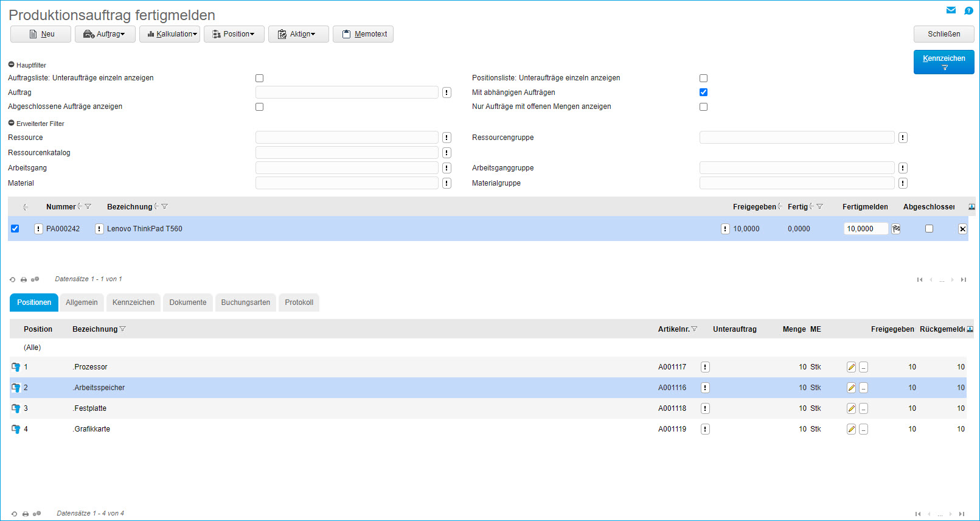The image size is (980, 521).
Task: Click the Schließen button
Action: (944, 34)
